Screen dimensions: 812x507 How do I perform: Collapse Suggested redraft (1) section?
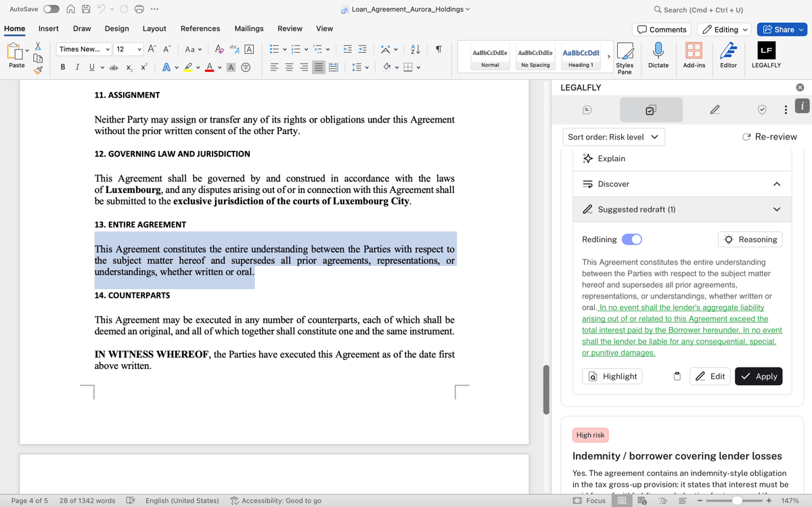(777, 210)
